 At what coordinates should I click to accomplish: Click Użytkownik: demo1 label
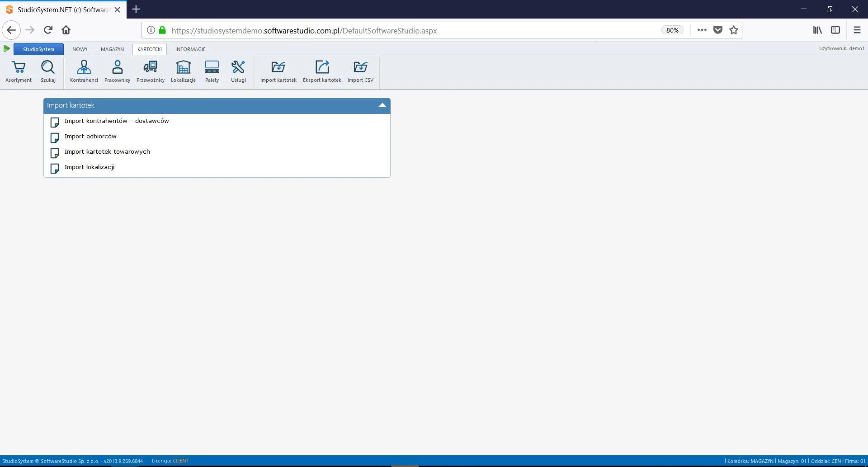point(841,48)
